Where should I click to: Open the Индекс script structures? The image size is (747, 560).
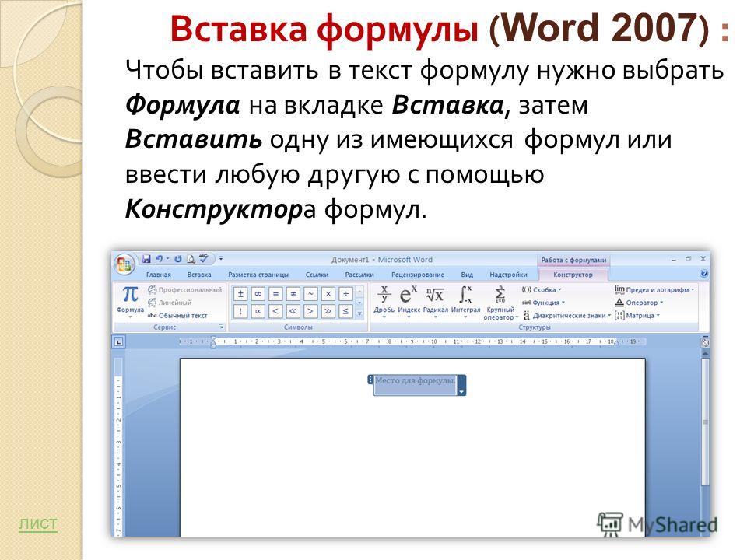point(409,302)
